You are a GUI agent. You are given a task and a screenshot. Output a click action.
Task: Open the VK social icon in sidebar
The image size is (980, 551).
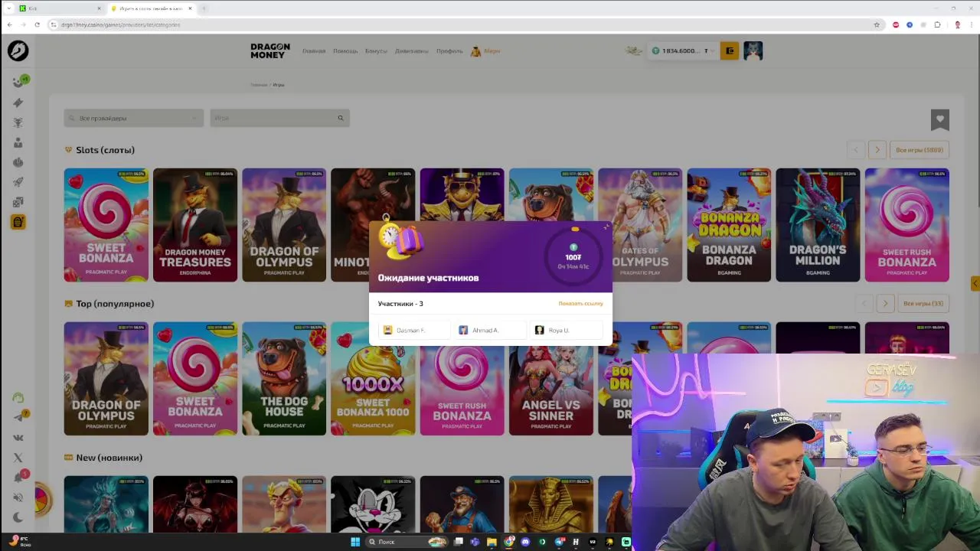(18, 438)
